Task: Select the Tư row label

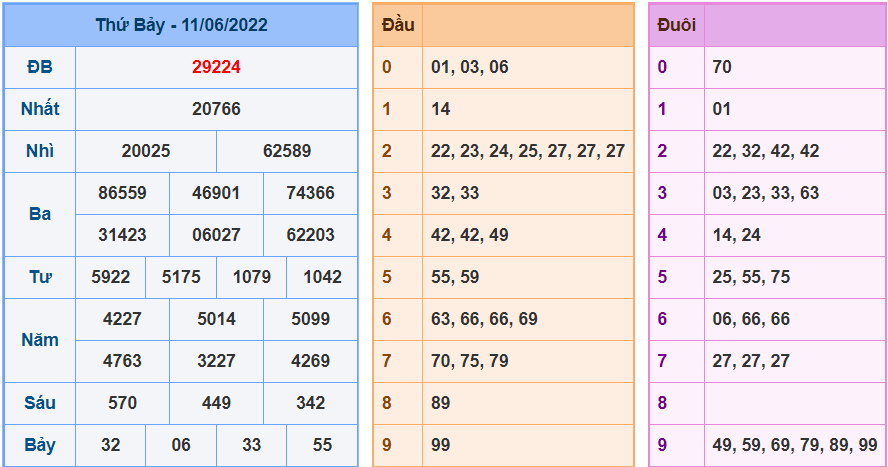Action: click(x=40, y=277)
